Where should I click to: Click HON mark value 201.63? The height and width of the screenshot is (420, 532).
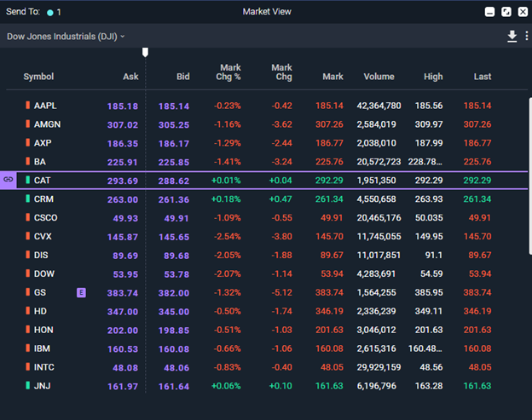[x=329, y=330]
